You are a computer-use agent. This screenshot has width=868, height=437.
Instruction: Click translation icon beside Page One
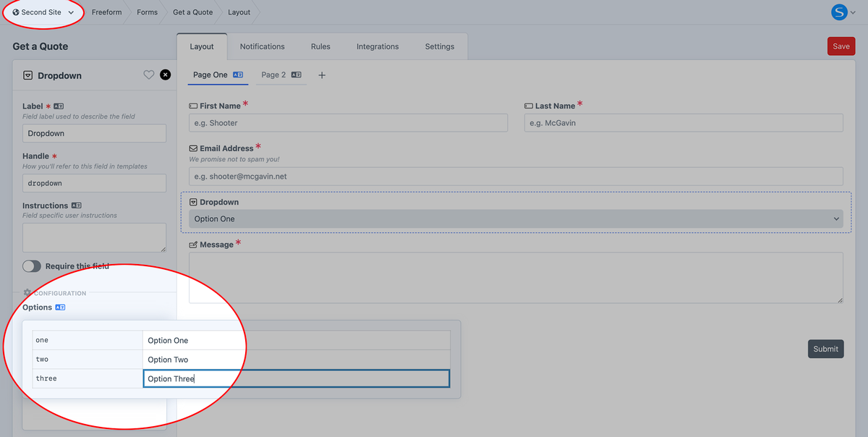(x=238, y=75)
